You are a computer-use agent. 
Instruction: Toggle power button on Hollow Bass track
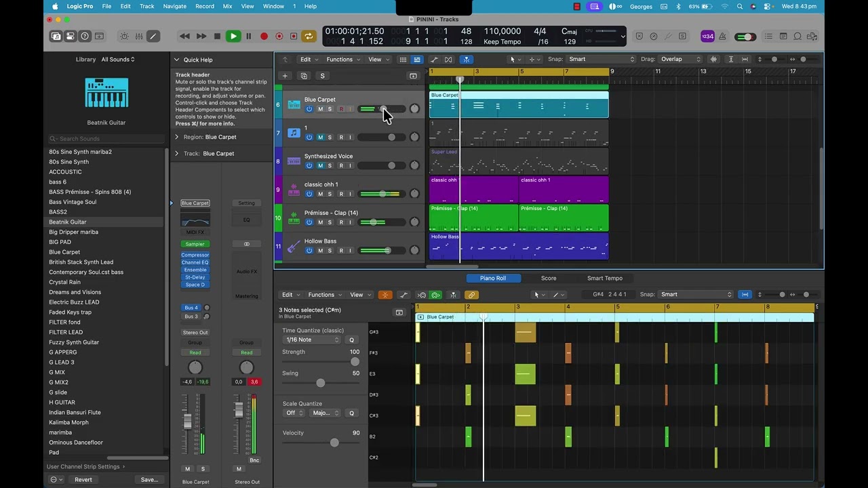point(309,251)
